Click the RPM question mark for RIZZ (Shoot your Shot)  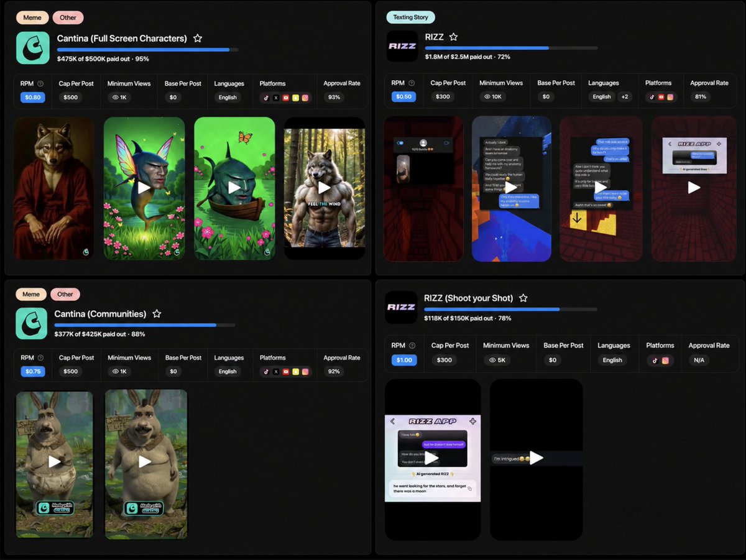(x=412, y=346)
